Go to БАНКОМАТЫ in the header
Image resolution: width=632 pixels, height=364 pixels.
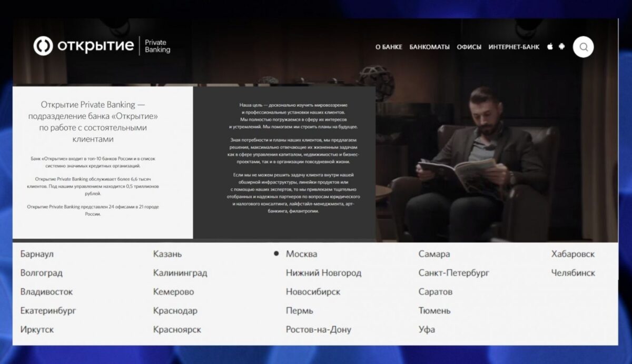[x=429, y=47]
